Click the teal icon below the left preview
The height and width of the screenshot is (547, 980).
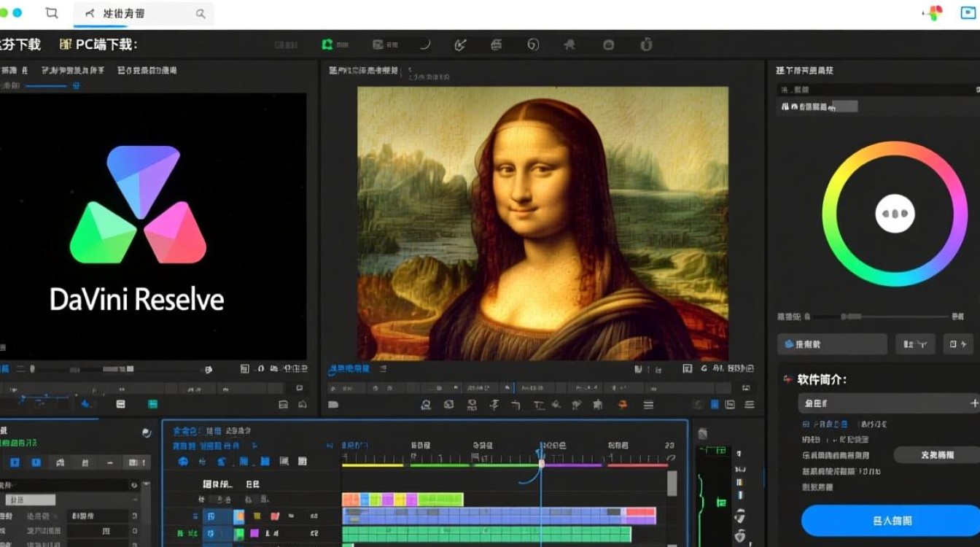(x=152, y=404)
